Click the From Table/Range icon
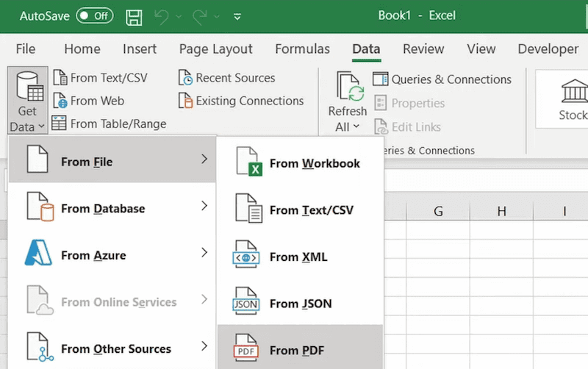 [x=59, y=123]
